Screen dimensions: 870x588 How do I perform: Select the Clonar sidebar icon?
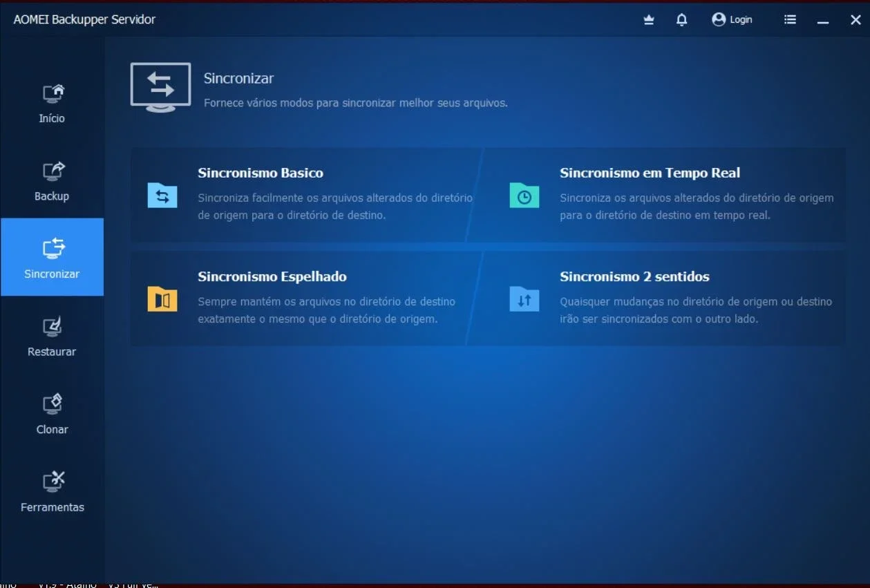[x=53, y=404]
